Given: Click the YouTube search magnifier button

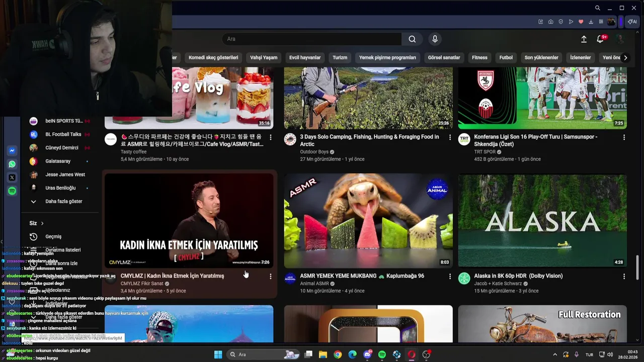Looking at the screenshot, I should [x=412, y=39].
